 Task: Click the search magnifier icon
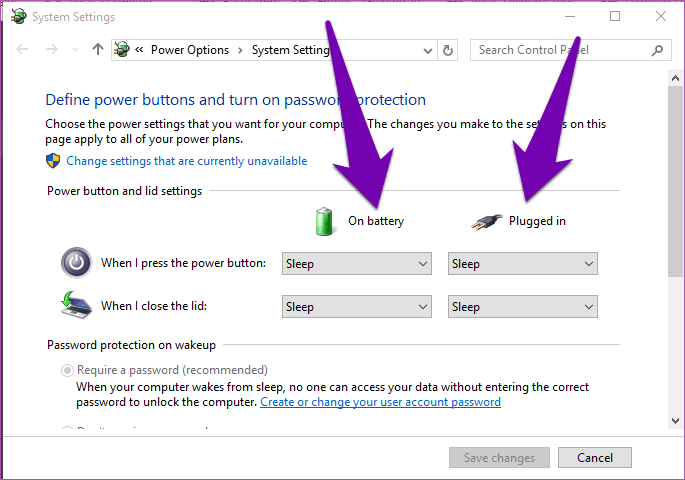[657, 51]
